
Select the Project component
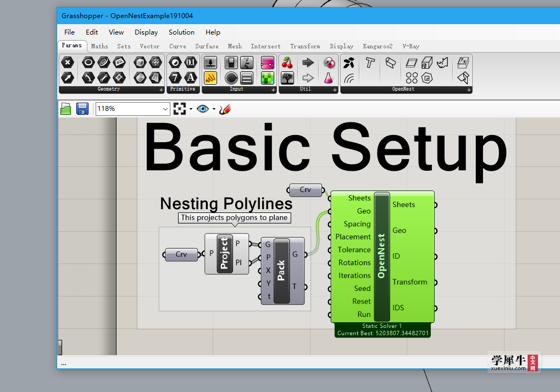tap(225, 254)
